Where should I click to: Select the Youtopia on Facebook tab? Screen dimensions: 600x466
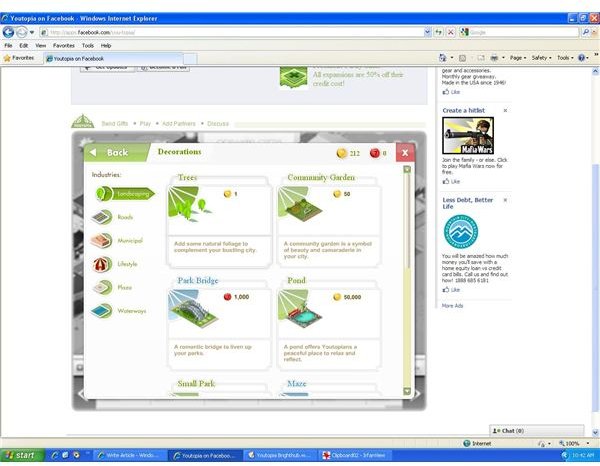tap(113, 59)
